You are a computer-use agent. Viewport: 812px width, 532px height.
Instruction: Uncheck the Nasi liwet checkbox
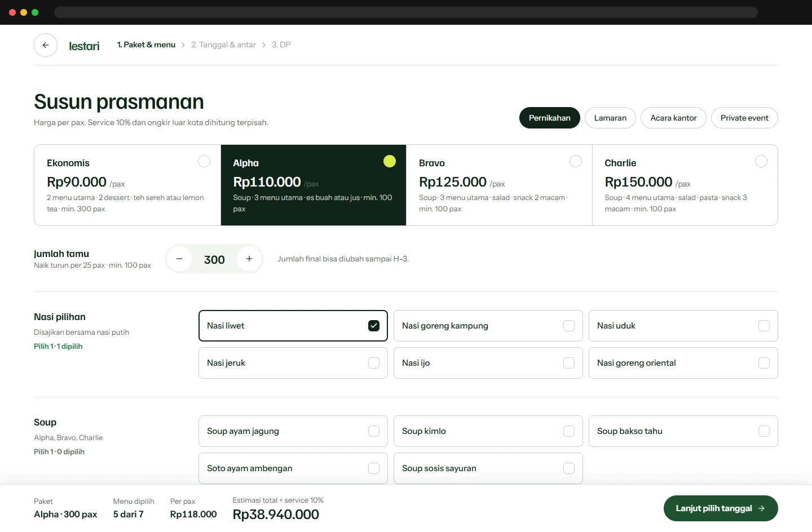pyautogui.click(x=374, y=326)
